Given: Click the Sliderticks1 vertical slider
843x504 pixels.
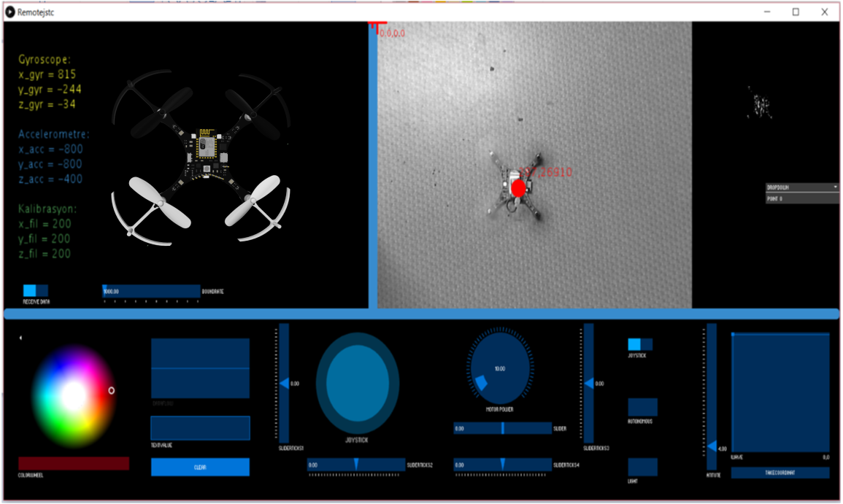Looking at the screenshot, I should [284, 383].
